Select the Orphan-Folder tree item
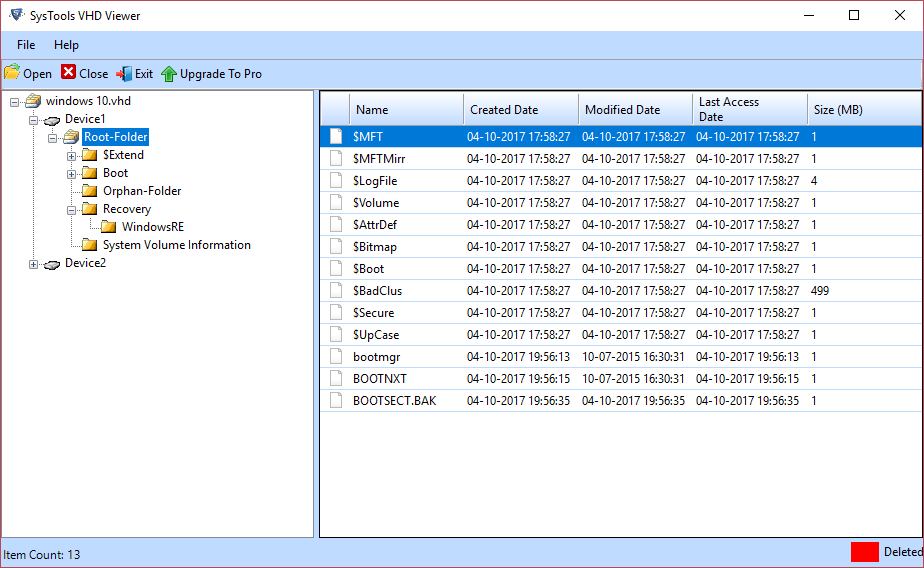Viewport: 924px width, 568px height. click(x=142, y=191)
